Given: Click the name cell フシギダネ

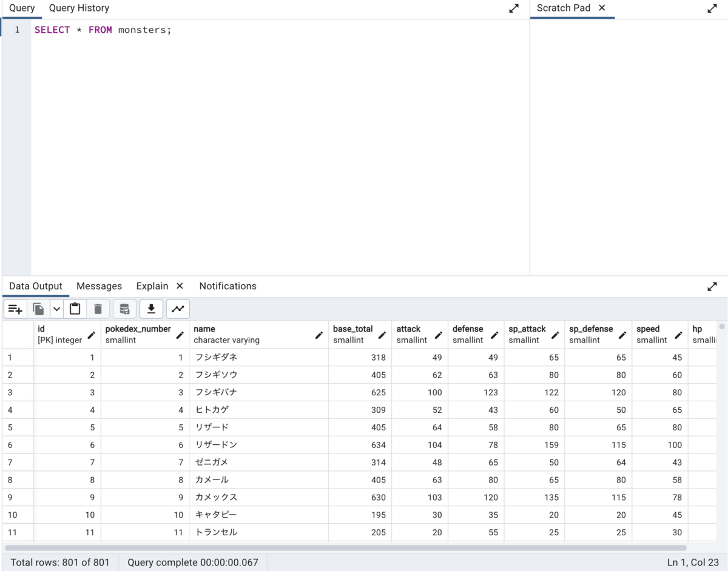Looking at the screenshot, I should 258,358.
